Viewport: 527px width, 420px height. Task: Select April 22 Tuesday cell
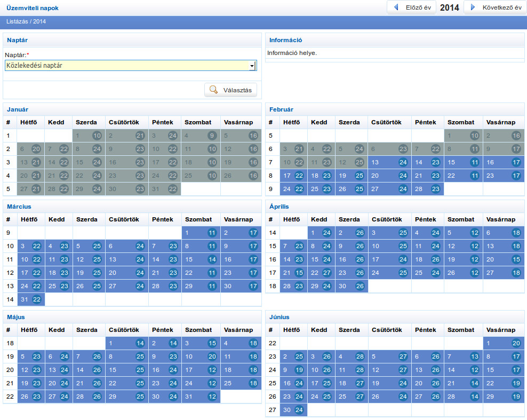(321, 273)
